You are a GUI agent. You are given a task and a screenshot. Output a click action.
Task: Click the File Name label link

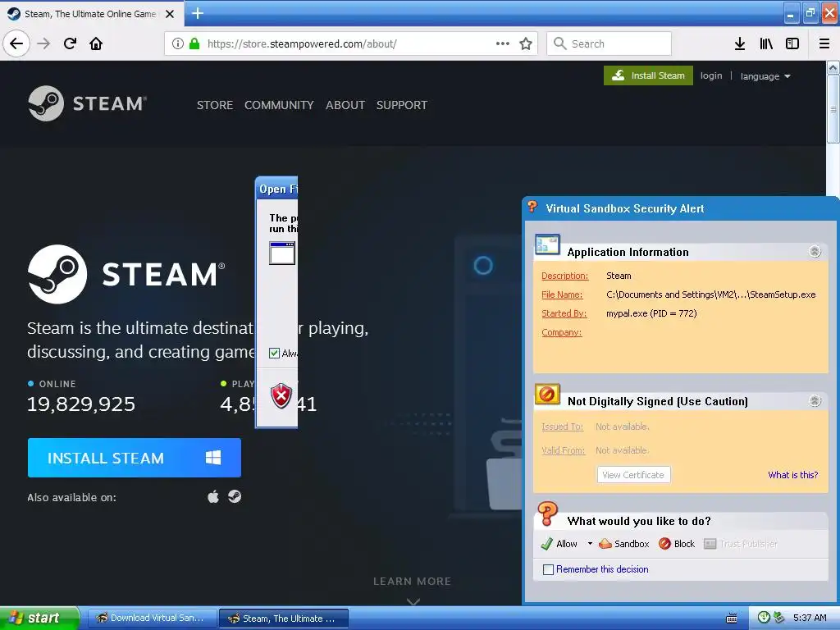(x=562, y=294)
